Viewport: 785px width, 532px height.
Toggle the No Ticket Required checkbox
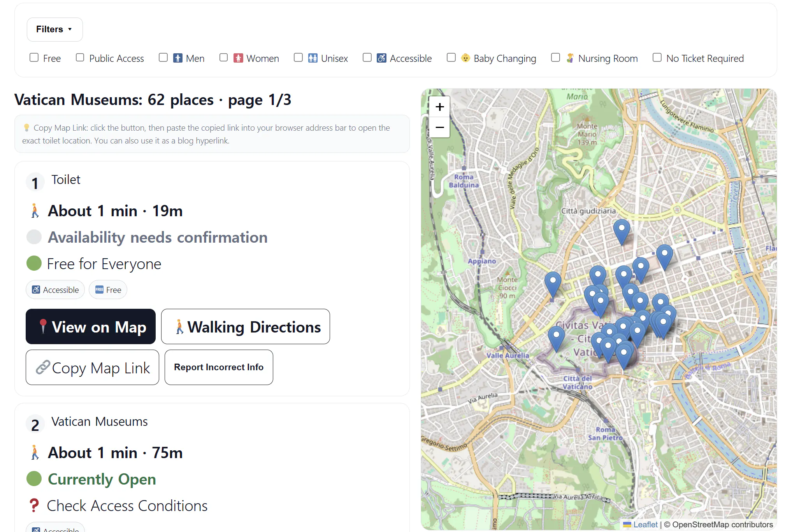(657, 58)
